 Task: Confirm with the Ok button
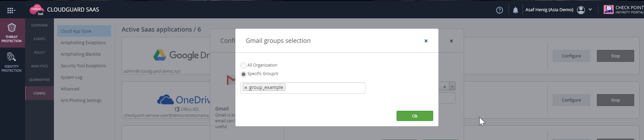(x=415, y=116)
